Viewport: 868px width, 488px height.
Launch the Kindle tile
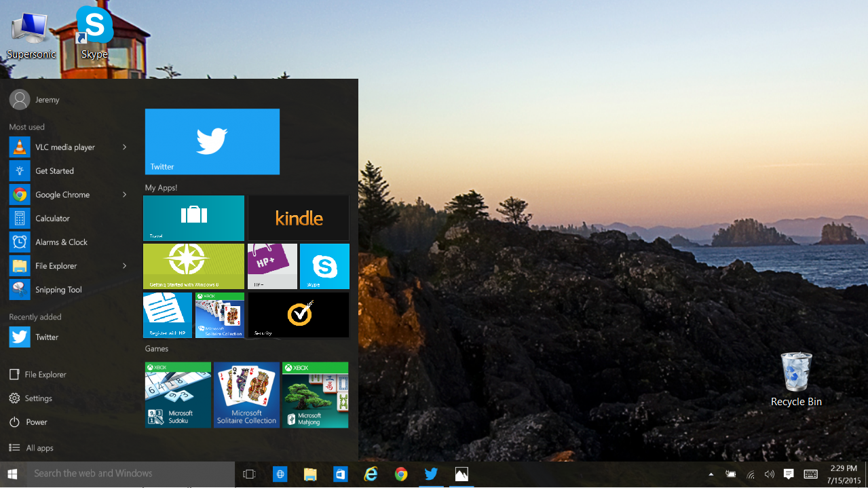point(299,218)
